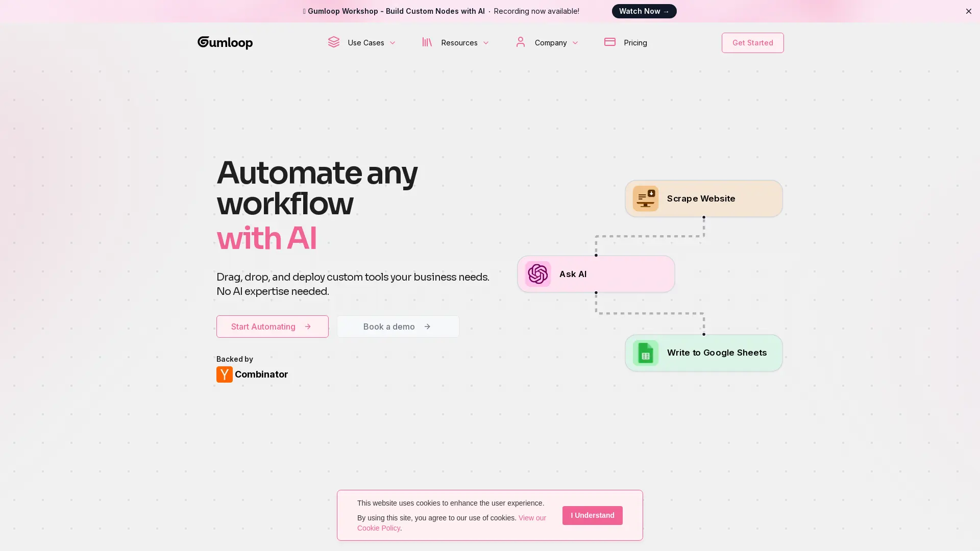Click the library icon beside Resources

pyautogui.click(x=428, y=42)
